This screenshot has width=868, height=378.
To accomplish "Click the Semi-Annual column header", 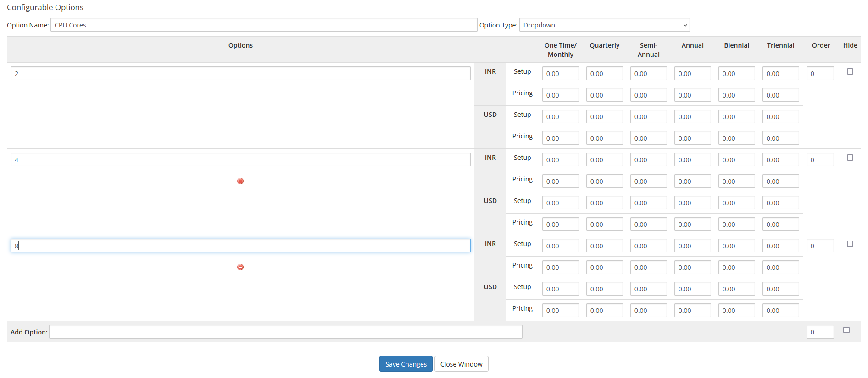I will point(649,49).
